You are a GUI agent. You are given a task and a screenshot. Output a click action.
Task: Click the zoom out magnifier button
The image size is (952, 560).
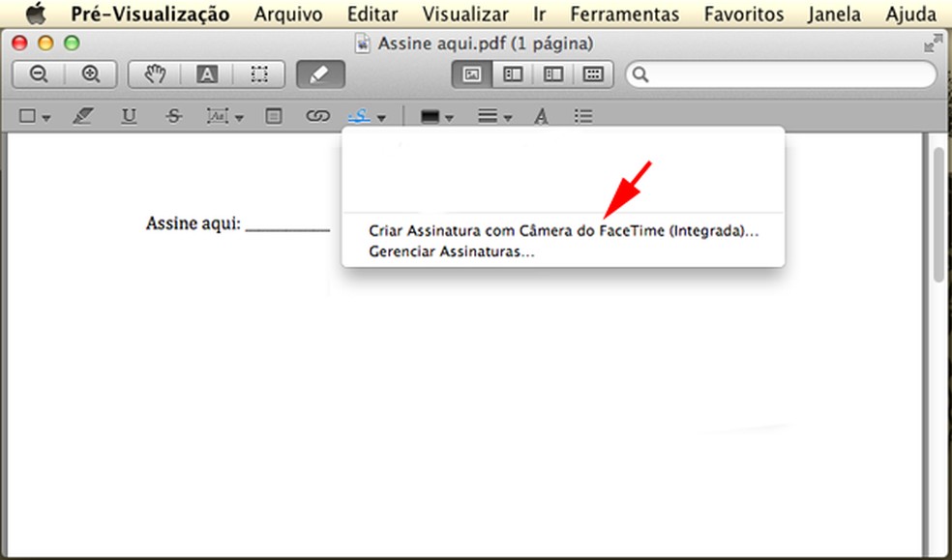tap(39, 74)
